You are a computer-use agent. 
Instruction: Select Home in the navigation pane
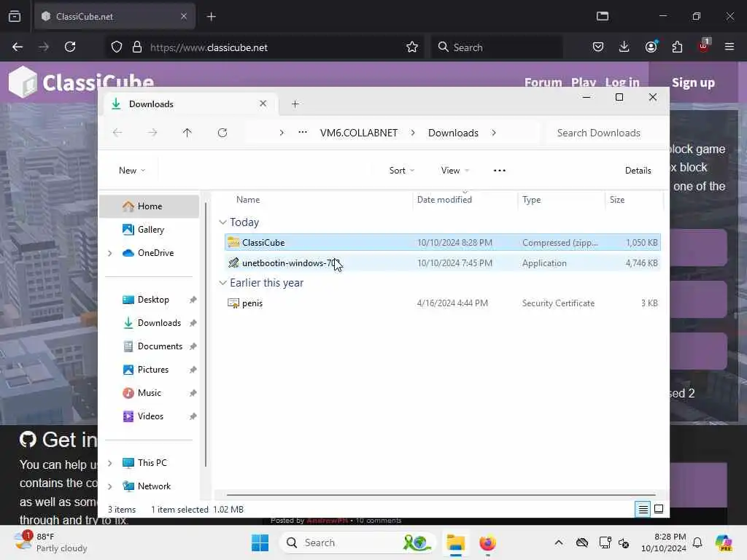click(x=150, y=206)
